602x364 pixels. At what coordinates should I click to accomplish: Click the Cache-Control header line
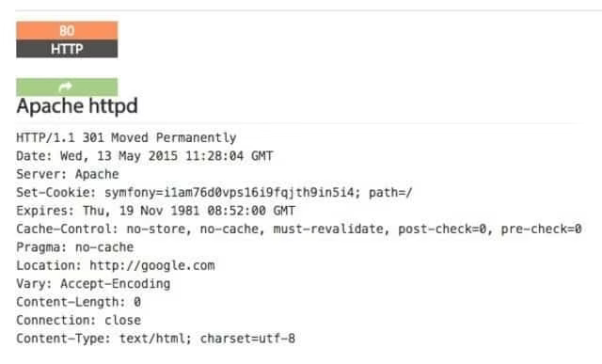pos(299,229)
